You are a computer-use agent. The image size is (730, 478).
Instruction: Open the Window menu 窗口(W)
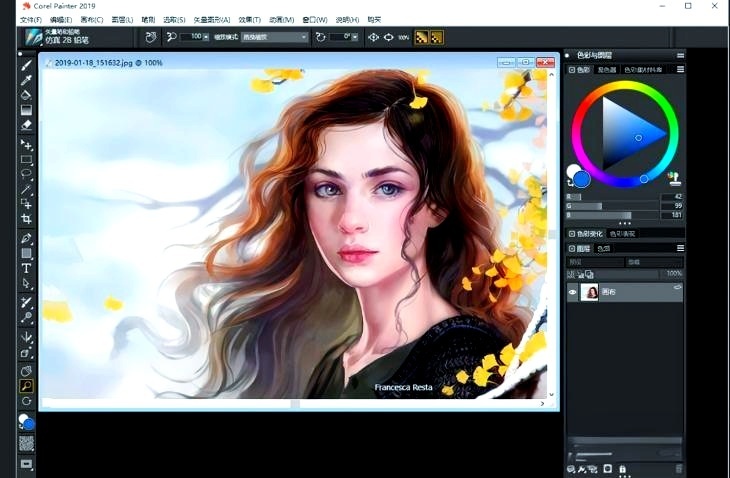click(x=315, y=20)
